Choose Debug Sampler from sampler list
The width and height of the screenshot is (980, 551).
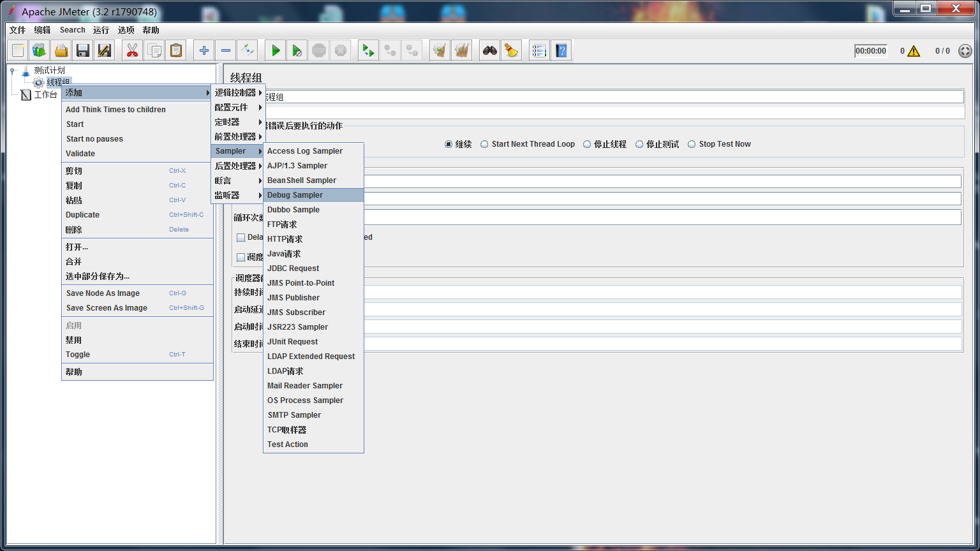[x=313, y=195]
